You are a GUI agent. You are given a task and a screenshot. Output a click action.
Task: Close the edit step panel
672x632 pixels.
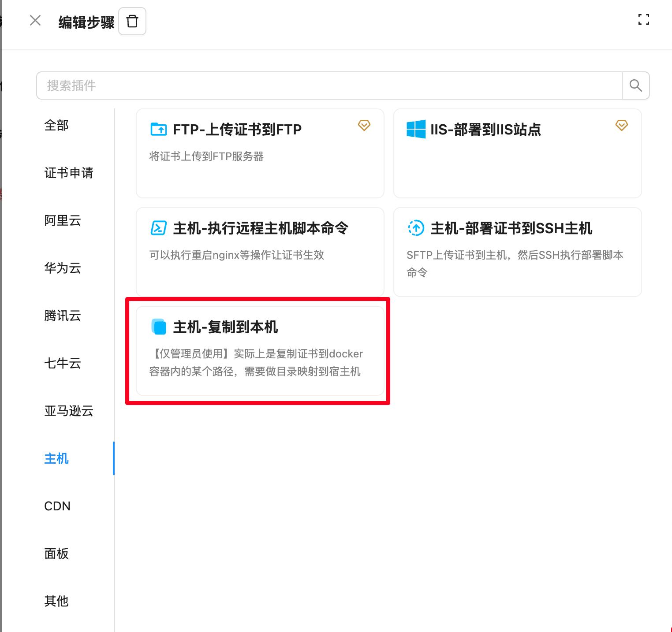coord(35,20)
